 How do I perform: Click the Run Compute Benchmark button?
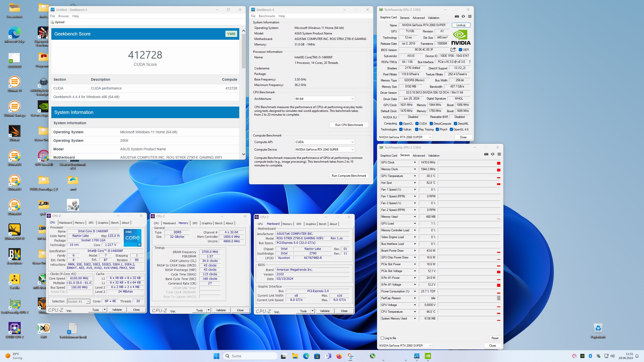349,176
